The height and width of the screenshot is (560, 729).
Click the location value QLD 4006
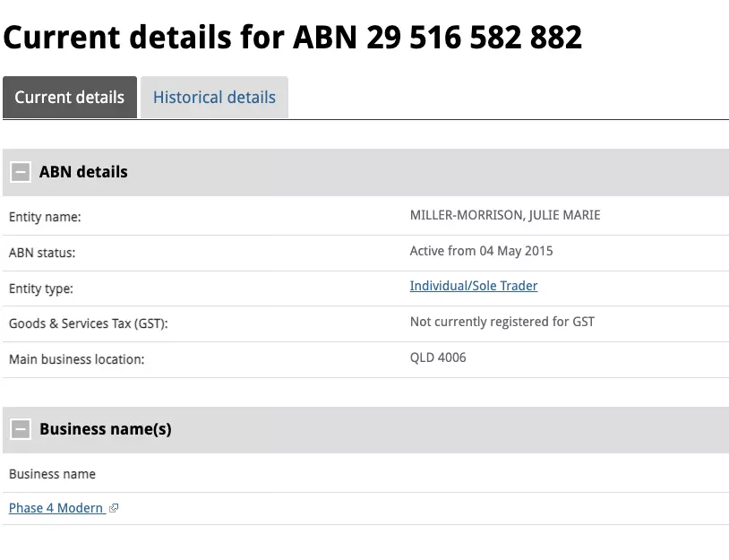(438, 358)
